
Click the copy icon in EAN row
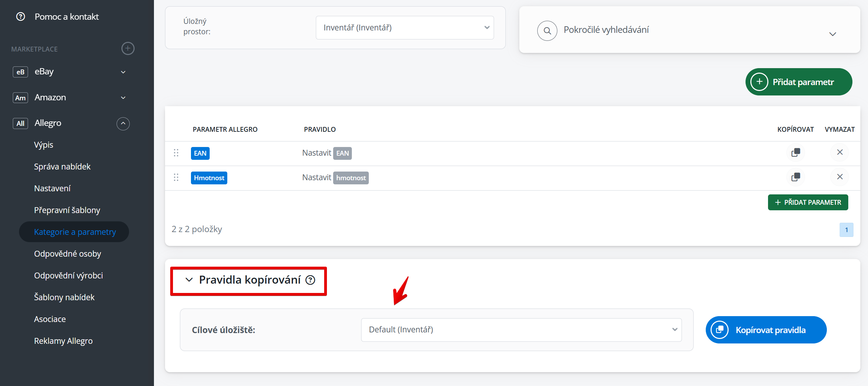[x=796, y=152]
